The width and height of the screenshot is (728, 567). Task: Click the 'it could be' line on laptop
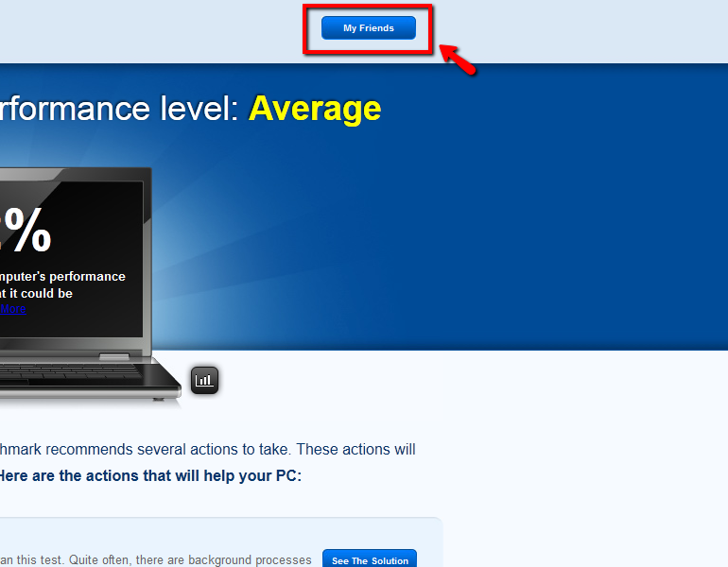(36, 293)
